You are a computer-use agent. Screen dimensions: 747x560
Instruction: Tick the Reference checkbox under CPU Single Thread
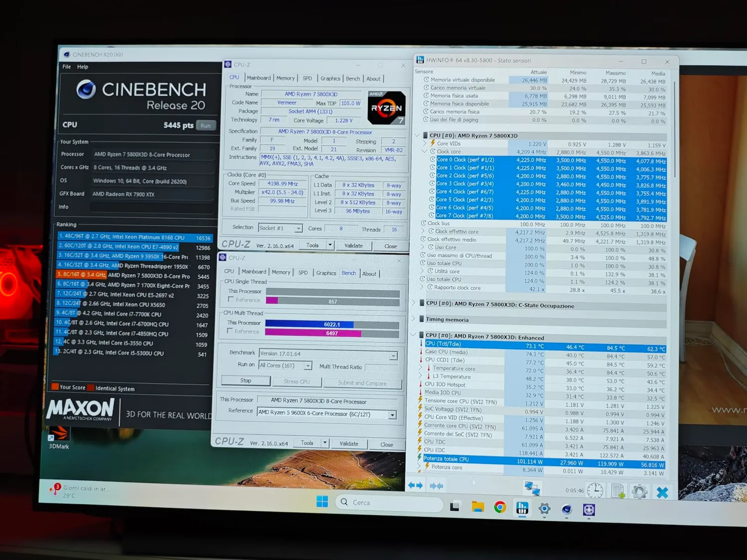coord(231,299)
